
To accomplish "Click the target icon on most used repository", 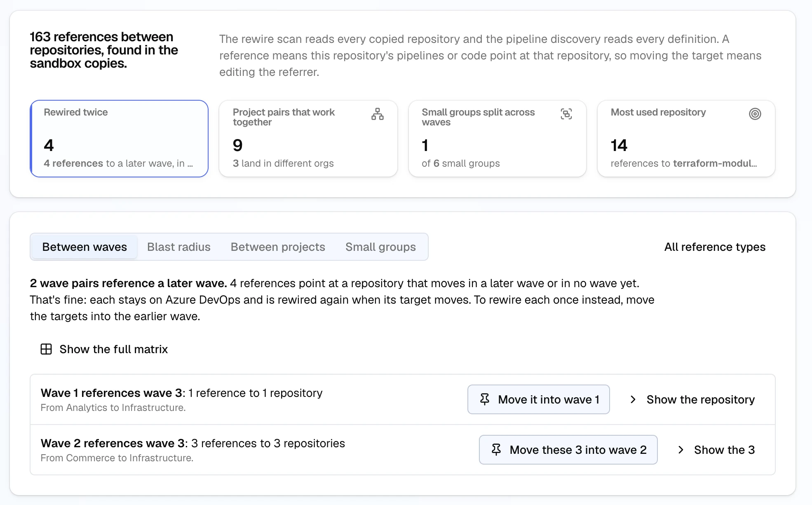I will pos(755,114).
